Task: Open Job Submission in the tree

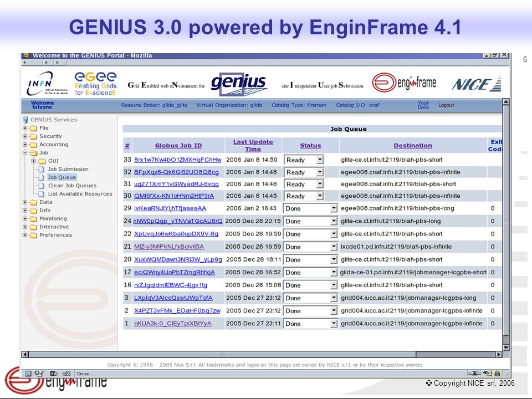Action: (68, 169)
